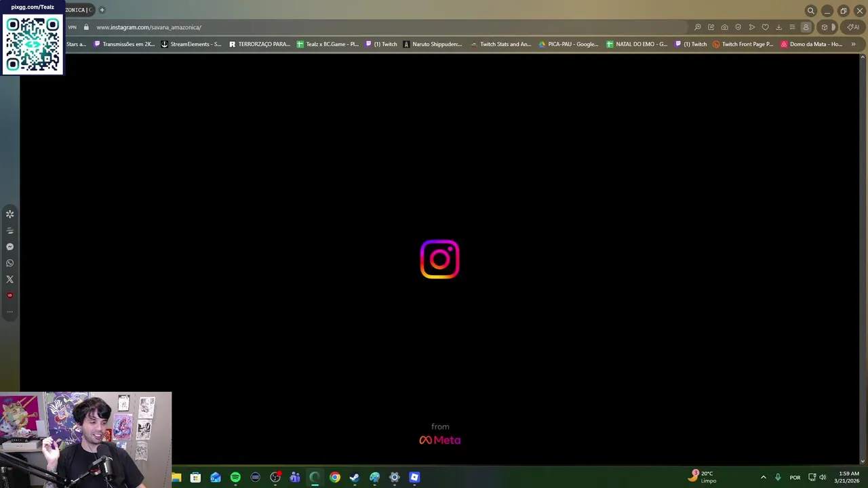This screenshot has width=868, height=488.
Task: Click the AI button in browser toolbar
Action: 853,27
